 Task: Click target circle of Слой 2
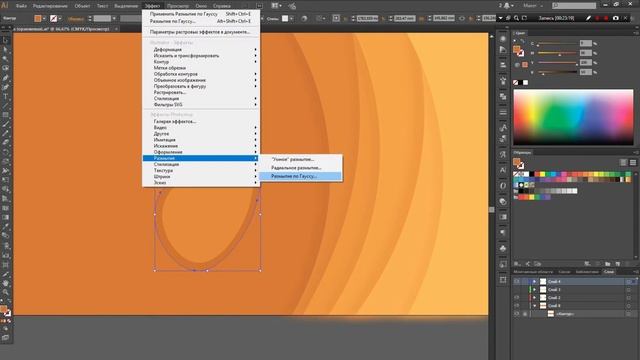tap(629, 298)
